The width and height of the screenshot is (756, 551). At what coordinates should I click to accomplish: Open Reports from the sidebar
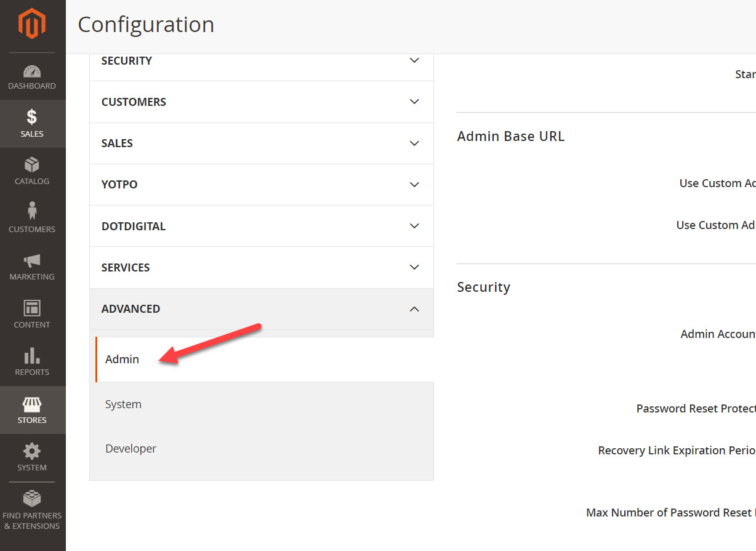(32, 362)
